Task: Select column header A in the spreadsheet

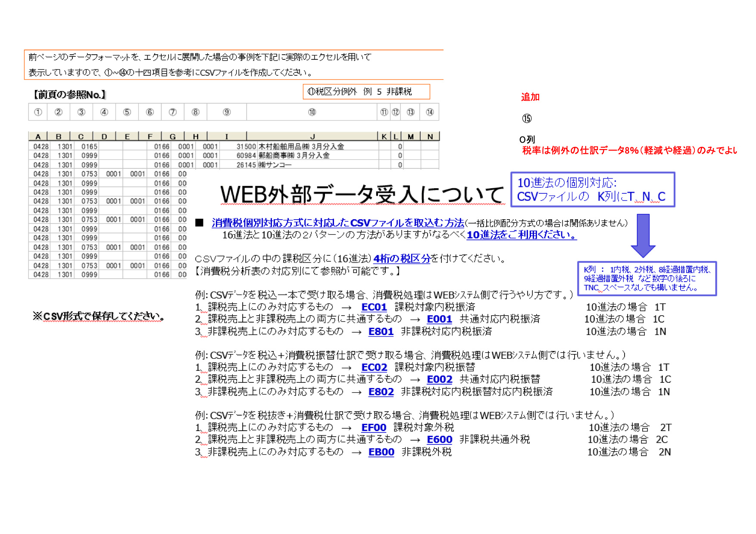Action: click(x=38, y=137)
